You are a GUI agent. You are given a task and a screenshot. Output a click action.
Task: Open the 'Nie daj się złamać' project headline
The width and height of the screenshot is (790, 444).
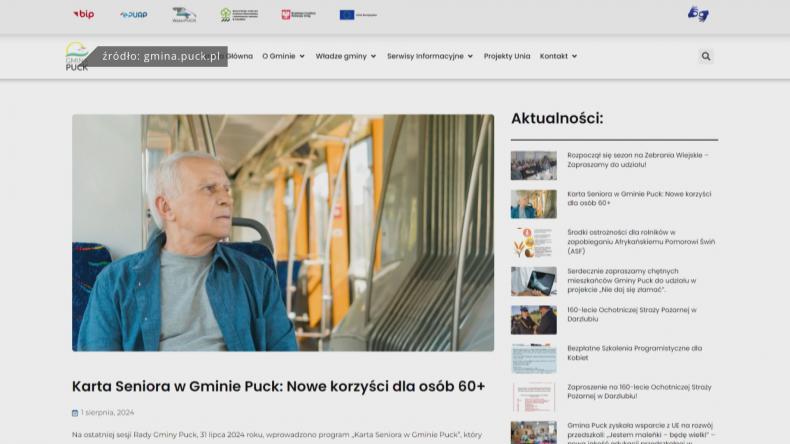coord(632,280)
